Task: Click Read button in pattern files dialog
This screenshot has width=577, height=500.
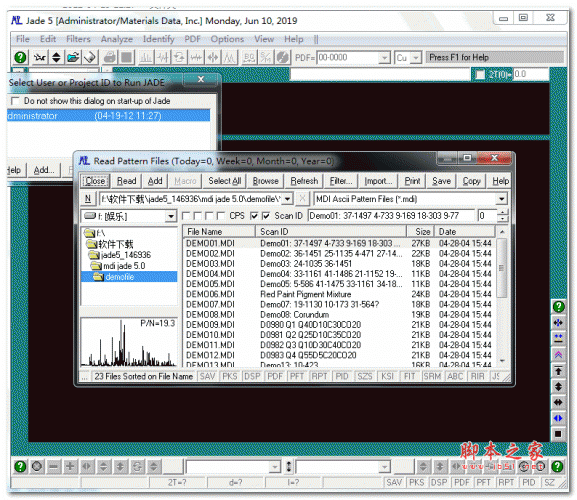Action: (127, 181)
